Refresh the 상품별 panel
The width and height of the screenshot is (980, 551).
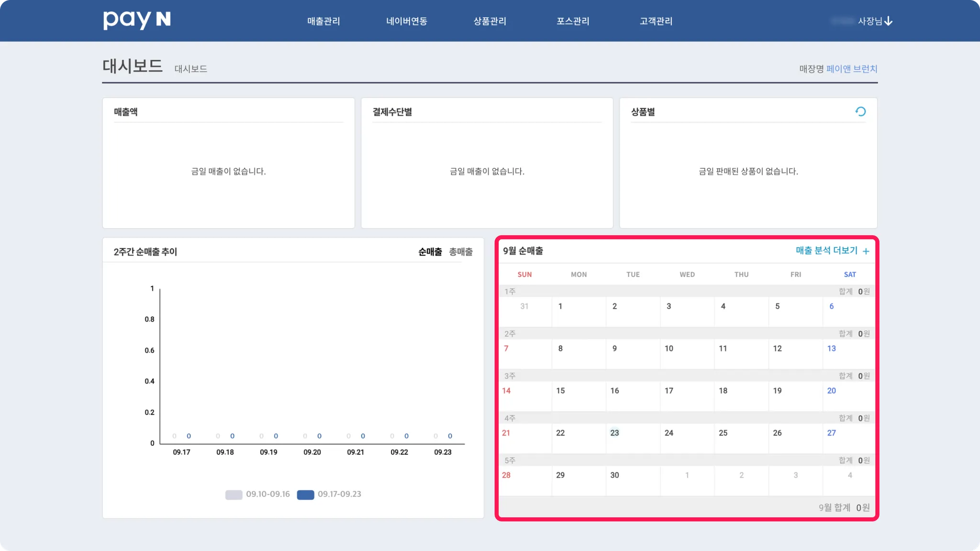click(860, 111)
